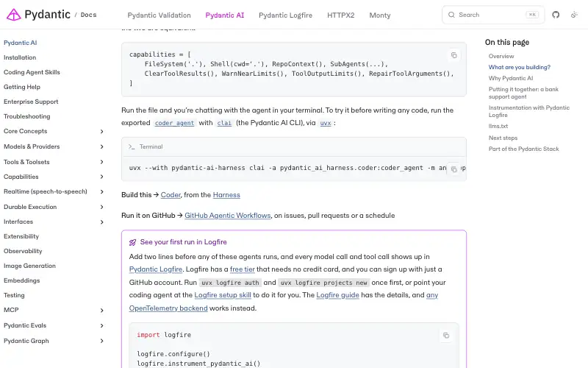Expand the Interfaces section
Viewport: 588px width, 368px height.
101,222
